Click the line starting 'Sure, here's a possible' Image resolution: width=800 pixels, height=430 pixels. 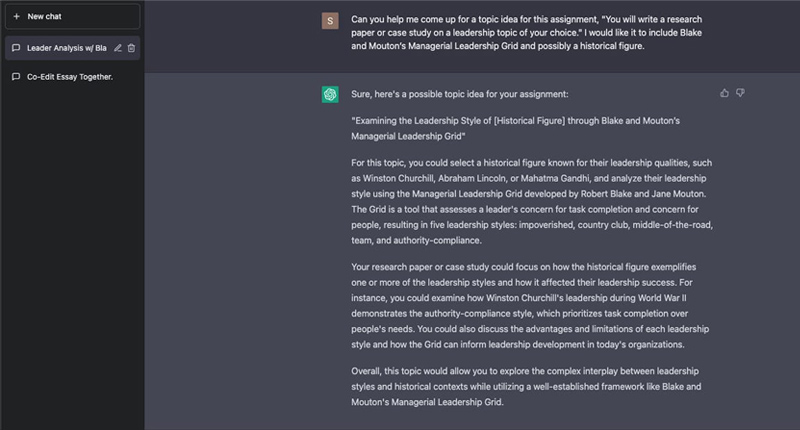460,94
